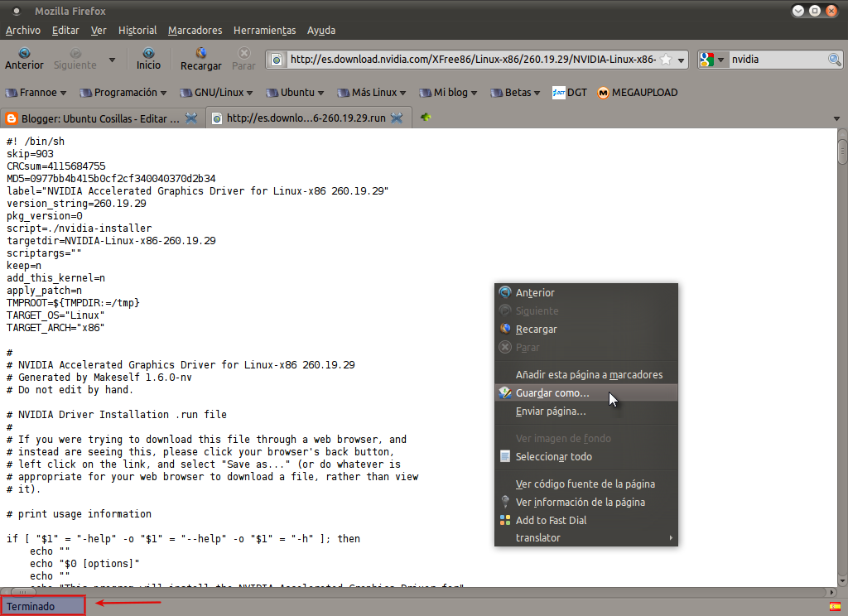Screen dimensions: 848x616
Task: Select Añadir esta página a marcadores
Action: [585, 375]
